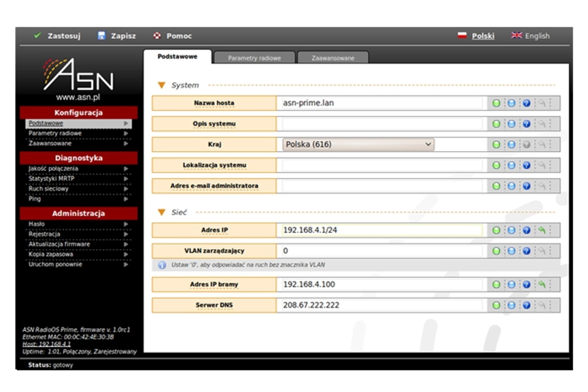The height and width of the screenshot is (392, 588).
Task: Open the Ping diagnostics page
Action: (79, 199)
